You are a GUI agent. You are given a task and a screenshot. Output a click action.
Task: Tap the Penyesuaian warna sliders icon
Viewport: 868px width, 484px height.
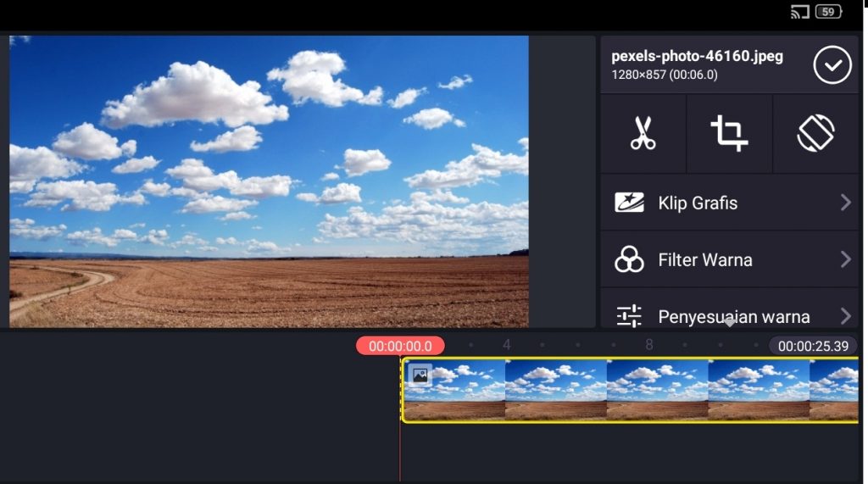coord(630,316)
